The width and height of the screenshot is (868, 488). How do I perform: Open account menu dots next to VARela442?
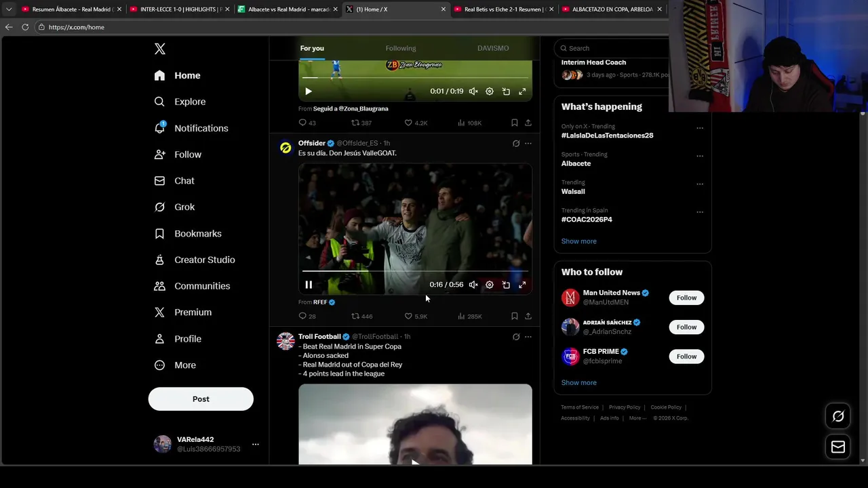pyautogui.click(x=256, y=445)
